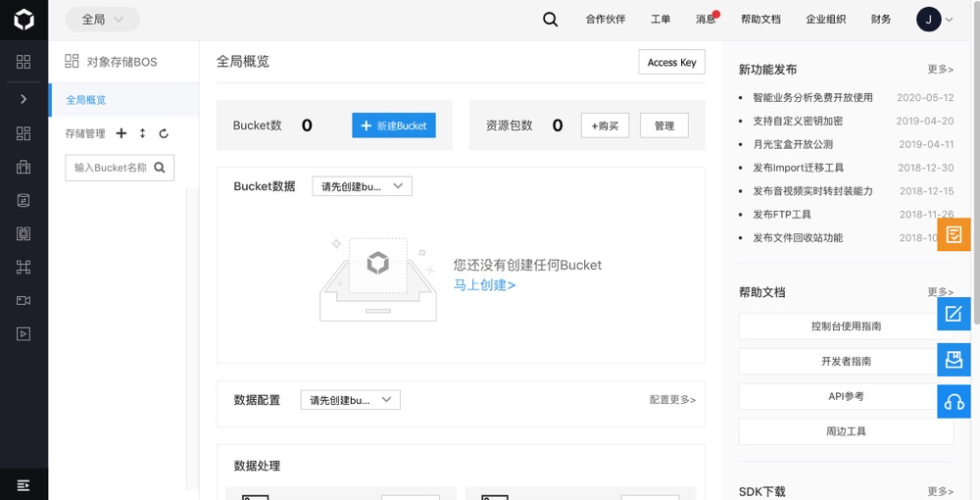Click the 数据处理 section heading

257,466
